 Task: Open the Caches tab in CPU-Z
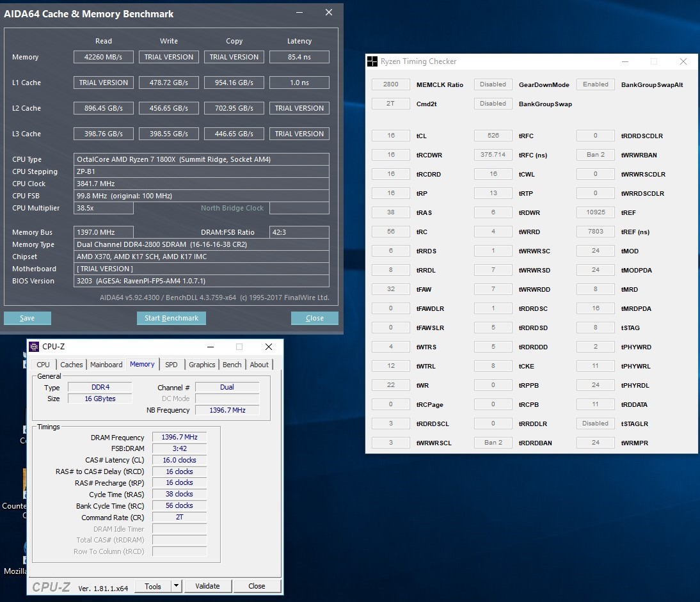[x=72, y=365]
